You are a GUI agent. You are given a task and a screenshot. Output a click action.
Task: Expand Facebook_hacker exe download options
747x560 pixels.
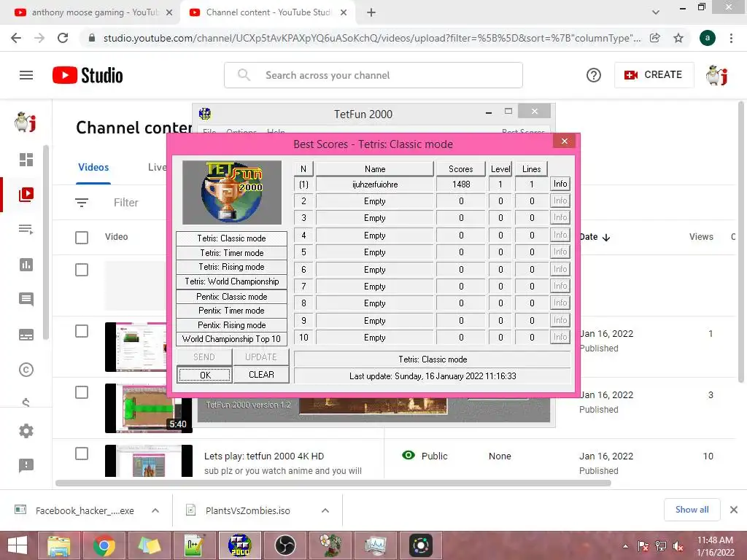[x=155, y=510]
